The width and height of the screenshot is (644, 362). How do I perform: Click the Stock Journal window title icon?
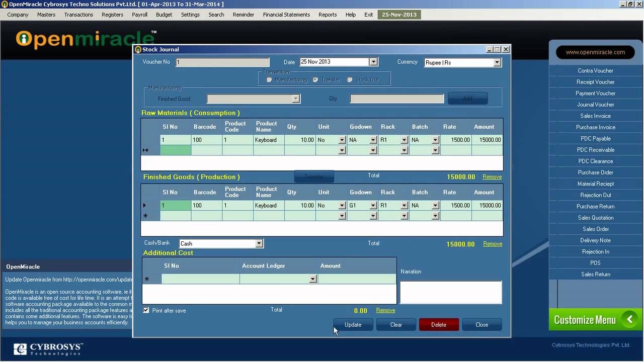138,49
